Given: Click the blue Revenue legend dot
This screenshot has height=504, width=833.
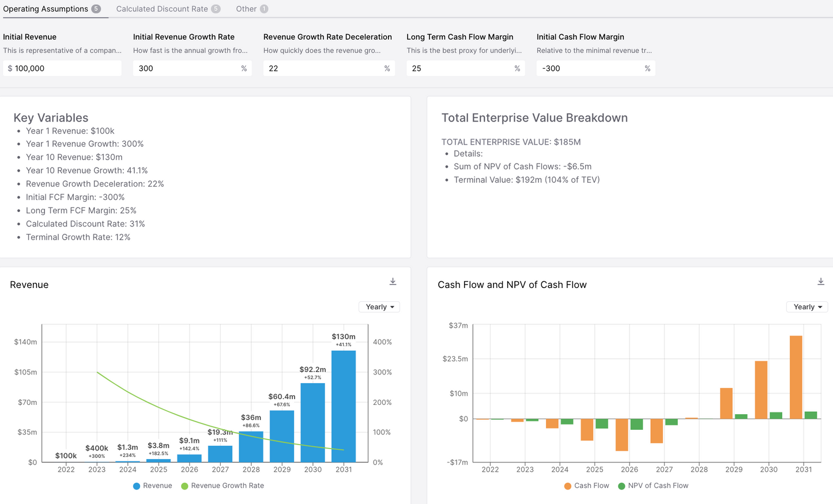Looking at the screenshot, I should (x=137, y=486).
